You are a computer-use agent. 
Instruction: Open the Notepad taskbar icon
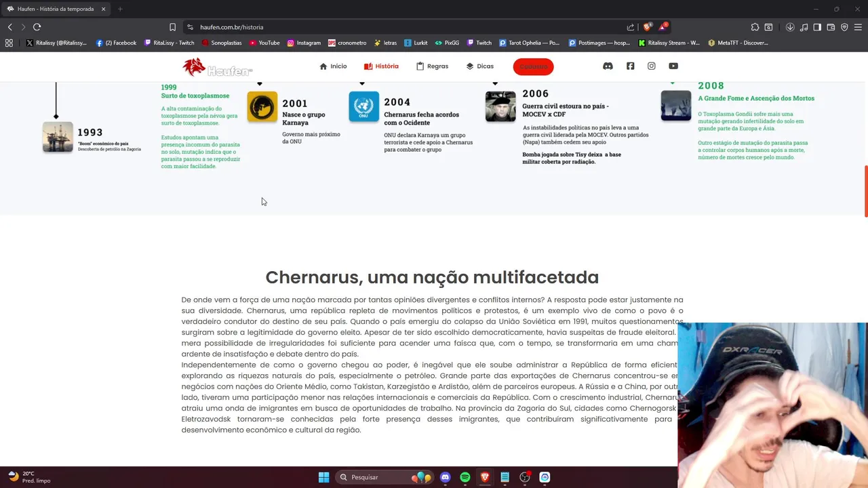[x=505, y=477]
